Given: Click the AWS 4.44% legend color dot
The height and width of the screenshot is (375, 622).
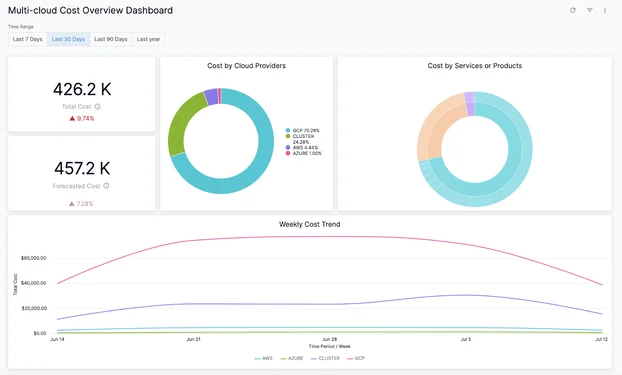Looking at the screenshot, I should [x=288, y=148].
